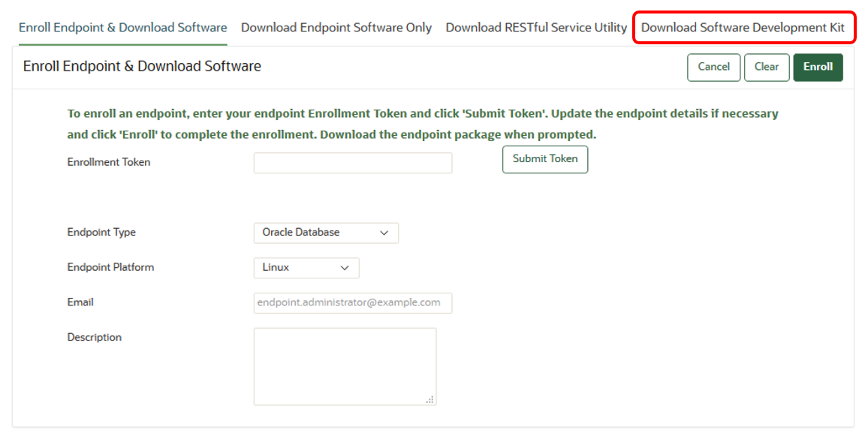Focus the Enrollment Token input field
The height and width of the screenshot is (442, 868).
click(353, 163)
